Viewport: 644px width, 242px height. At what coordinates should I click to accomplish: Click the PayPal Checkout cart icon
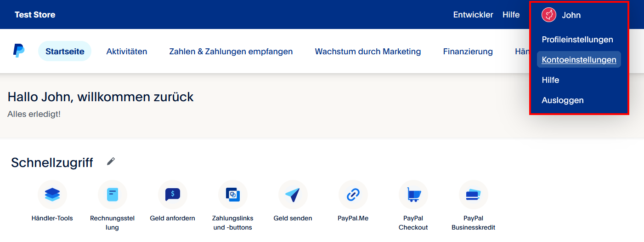pos(413,195)
